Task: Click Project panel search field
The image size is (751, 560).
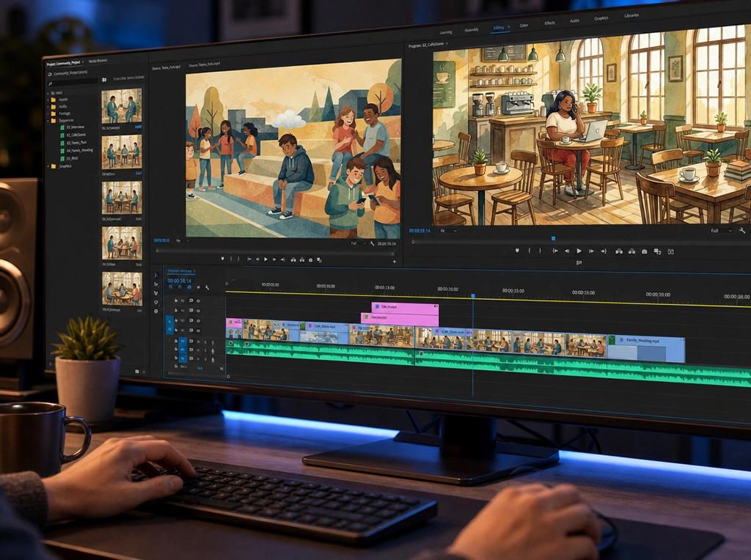Action: pyautogui.click(x=73, y=84)
